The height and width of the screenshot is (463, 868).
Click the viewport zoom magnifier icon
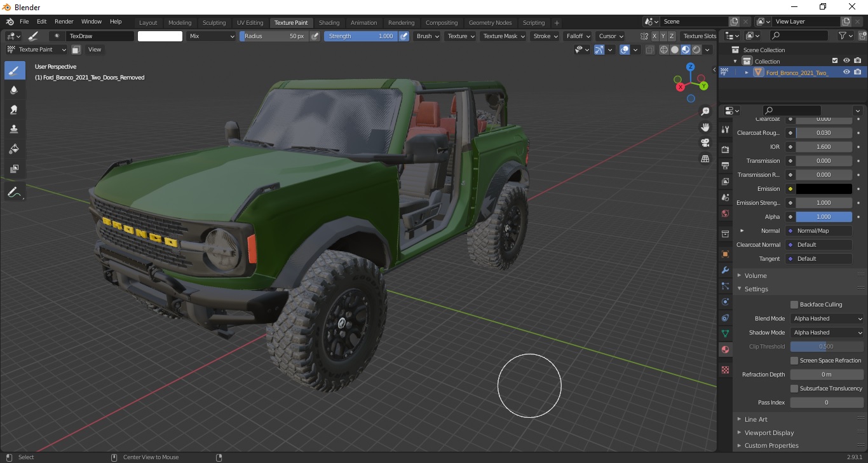pos(705,111)
